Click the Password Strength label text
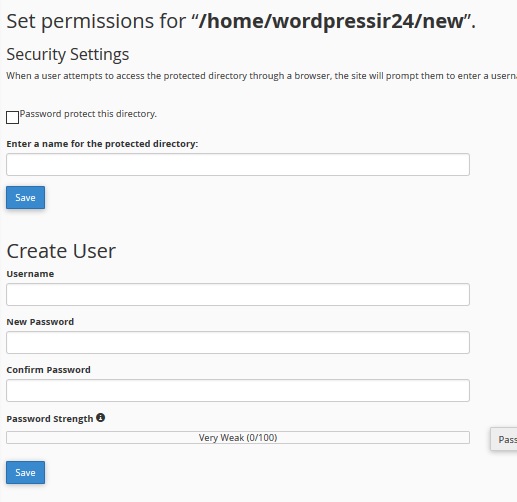 coord(50,419)
